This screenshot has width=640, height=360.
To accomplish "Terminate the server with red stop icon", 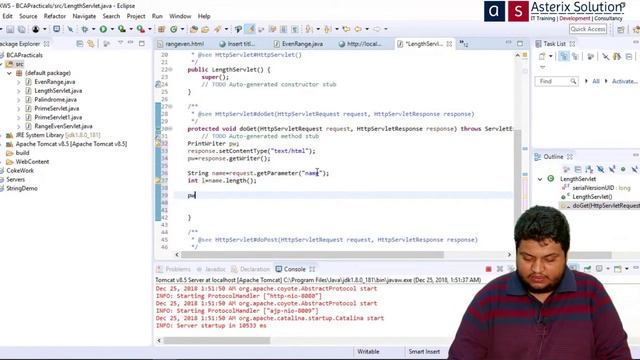I will point(489,269).
